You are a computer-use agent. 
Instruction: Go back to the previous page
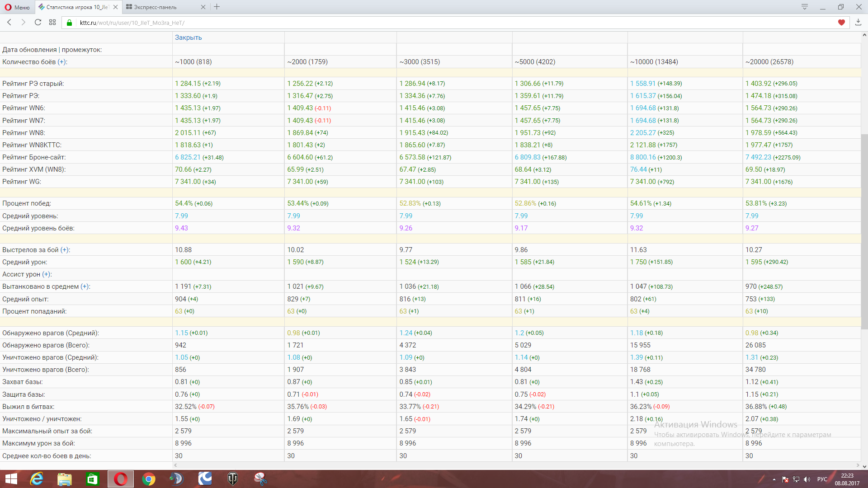point(9,22)
